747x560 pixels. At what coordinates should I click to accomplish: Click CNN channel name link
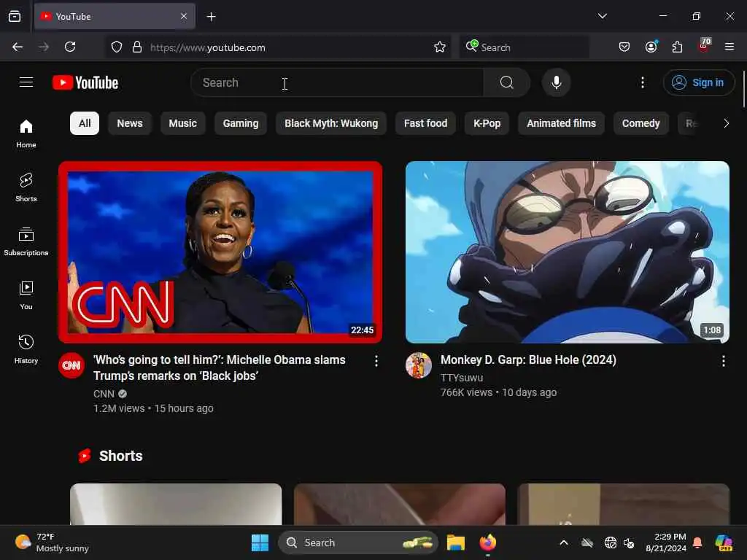coord(104,394)
